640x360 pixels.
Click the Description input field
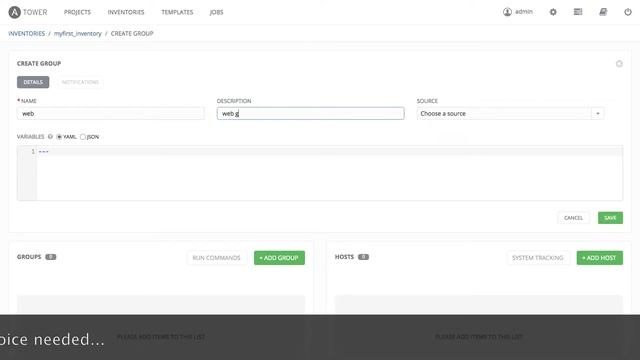tap(311, 113)
